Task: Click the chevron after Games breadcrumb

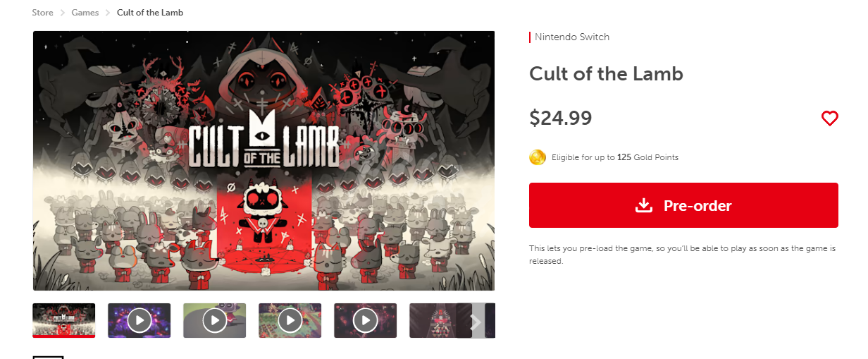Action: coord(108,13)
